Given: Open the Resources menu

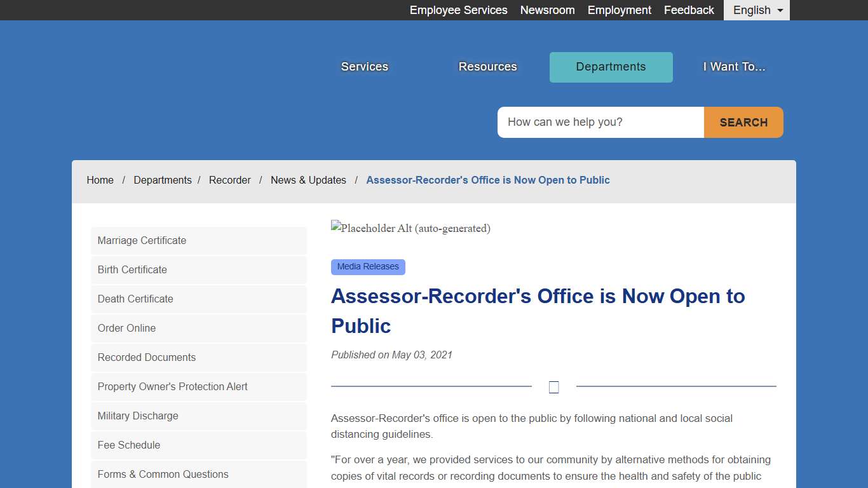Looking at the screenshot, I should coord(487,67).
